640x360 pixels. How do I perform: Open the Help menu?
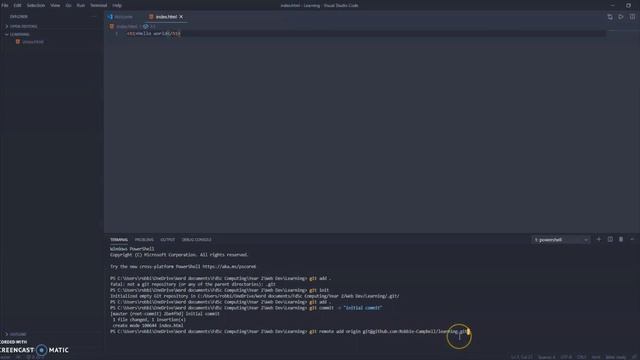(x=117, y=5)
